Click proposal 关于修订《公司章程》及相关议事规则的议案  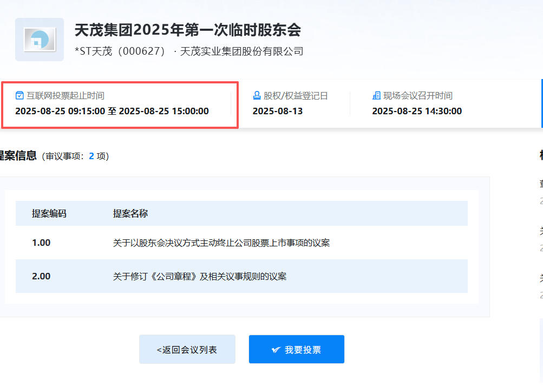[x=200, y=276]
